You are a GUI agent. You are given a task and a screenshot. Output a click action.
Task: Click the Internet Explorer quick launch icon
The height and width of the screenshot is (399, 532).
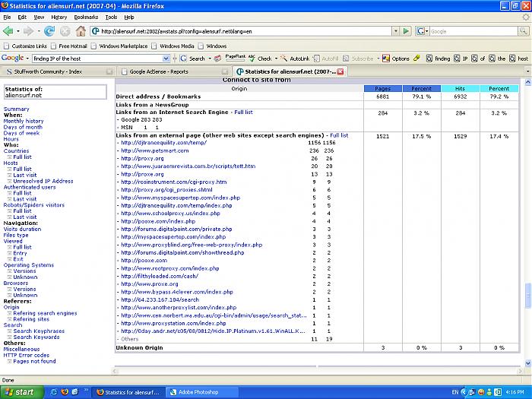coord(54,392)
